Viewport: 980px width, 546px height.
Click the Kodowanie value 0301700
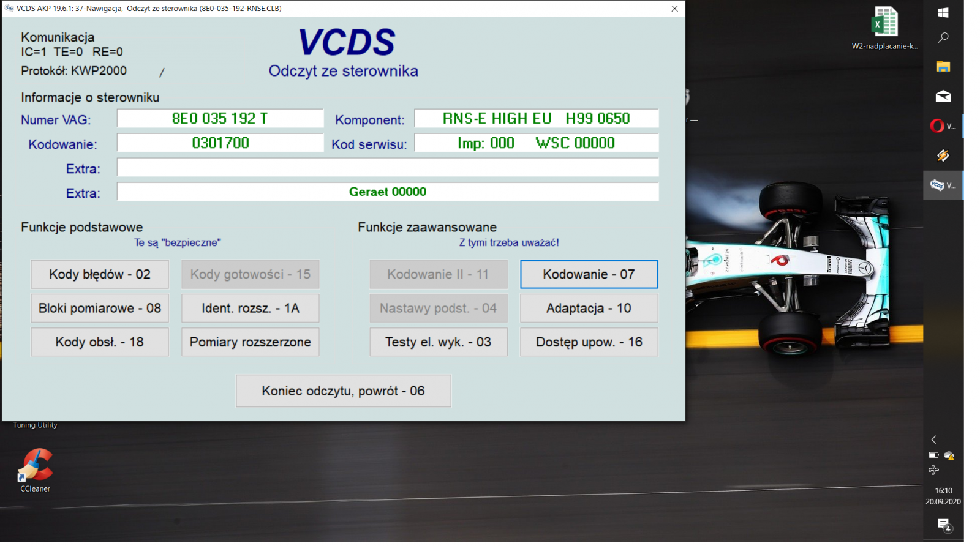221,143
